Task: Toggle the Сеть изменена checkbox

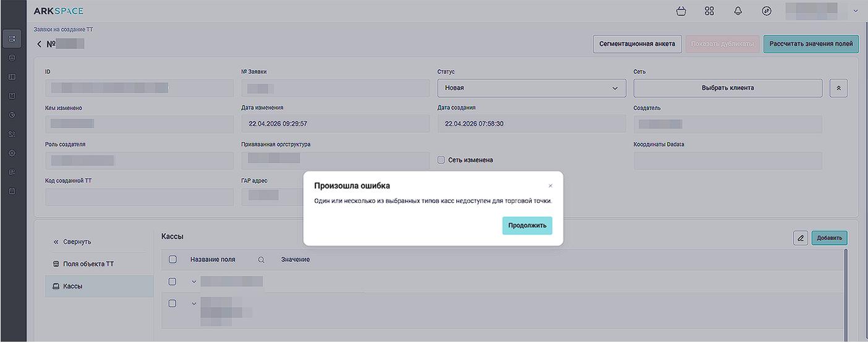Action: [441, 160]
